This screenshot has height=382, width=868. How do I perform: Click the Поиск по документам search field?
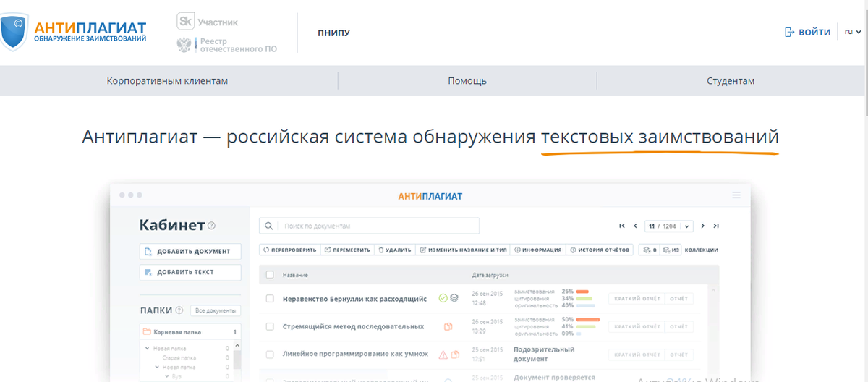click(370, 226)
